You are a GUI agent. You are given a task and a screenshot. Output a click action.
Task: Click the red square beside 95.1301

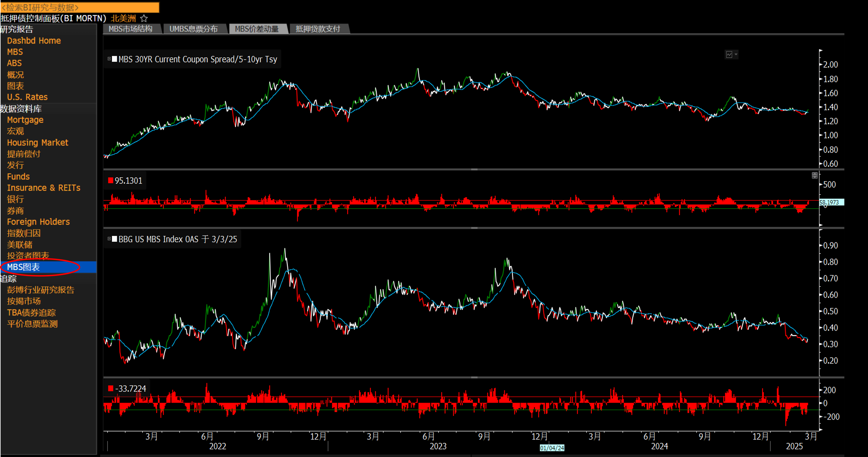click(x=111, y=181)
